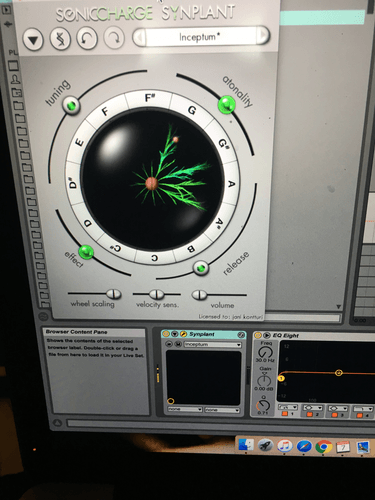Click the release ring slider knob

201,268
